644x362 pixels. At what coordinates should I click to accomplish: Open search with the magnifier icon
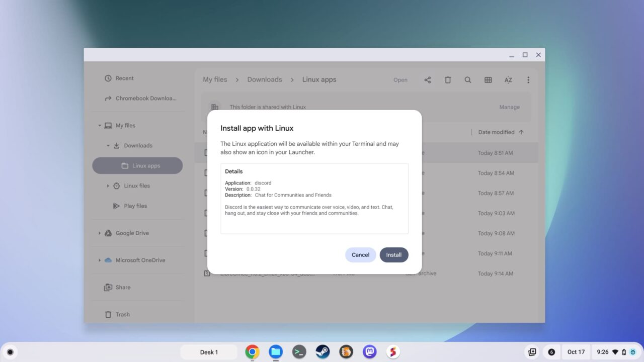point(468,80)
